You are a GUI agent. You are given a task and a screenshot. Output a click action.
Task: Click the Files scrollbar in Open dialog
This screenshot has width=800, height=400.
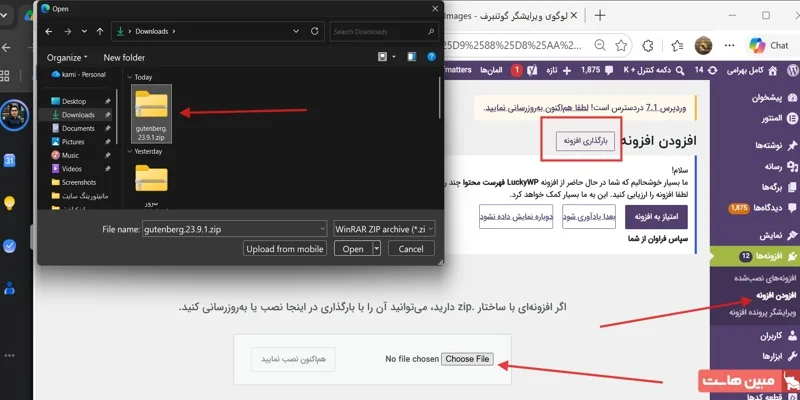pyautogui.click(x=440, y=98)
